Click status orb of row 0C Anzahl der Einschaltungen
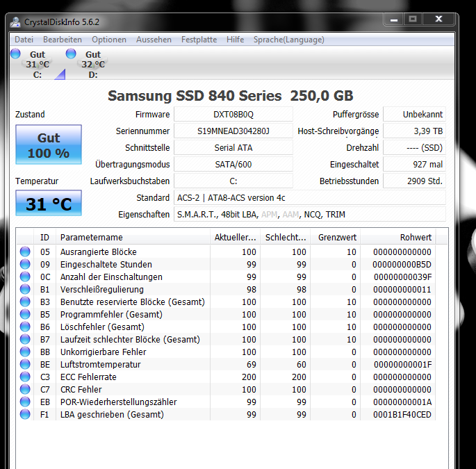476x469 pixels. pyautogui.click(x=25, y=277)
